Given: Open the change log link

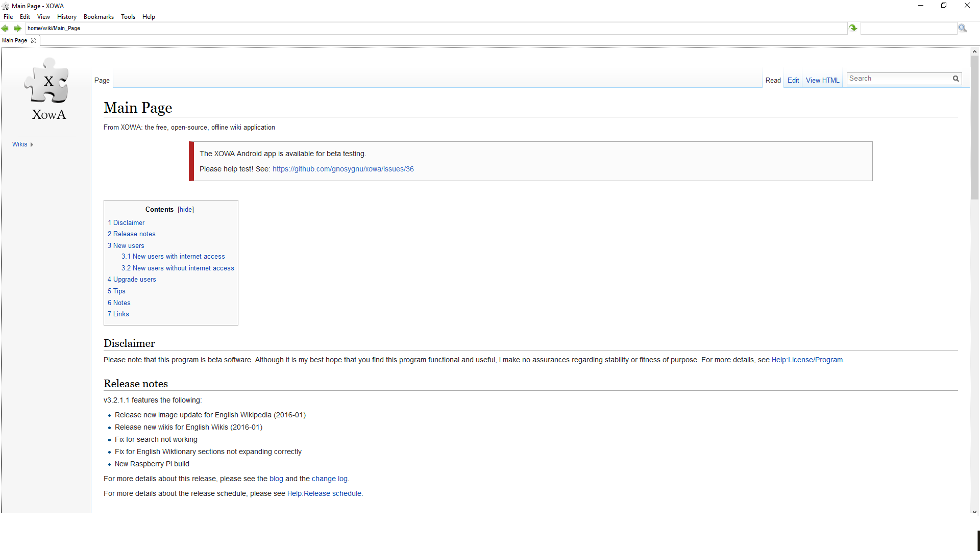Looking at the screenshot, I should pos(329,479).
